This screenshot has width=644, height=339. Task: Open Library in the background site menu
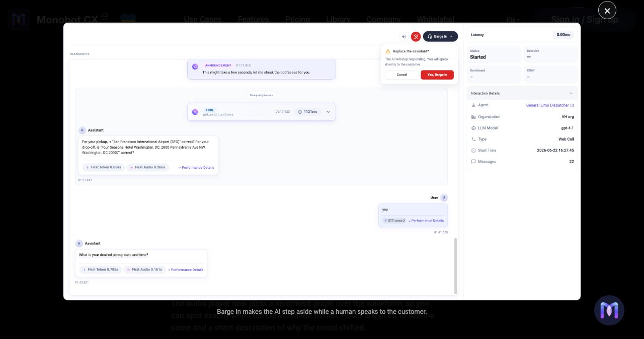click(338, 20)
